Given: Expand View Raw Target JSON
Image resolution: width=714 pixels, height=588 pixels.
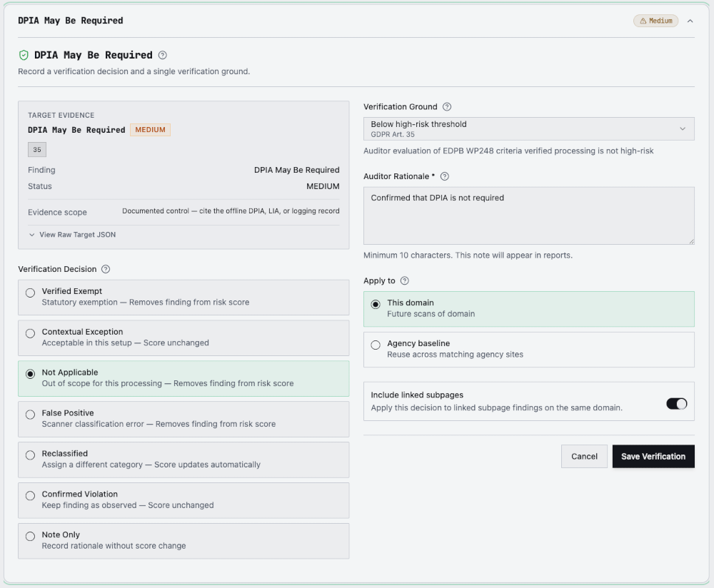Looking at the screenshot, I should click(72, 234).
